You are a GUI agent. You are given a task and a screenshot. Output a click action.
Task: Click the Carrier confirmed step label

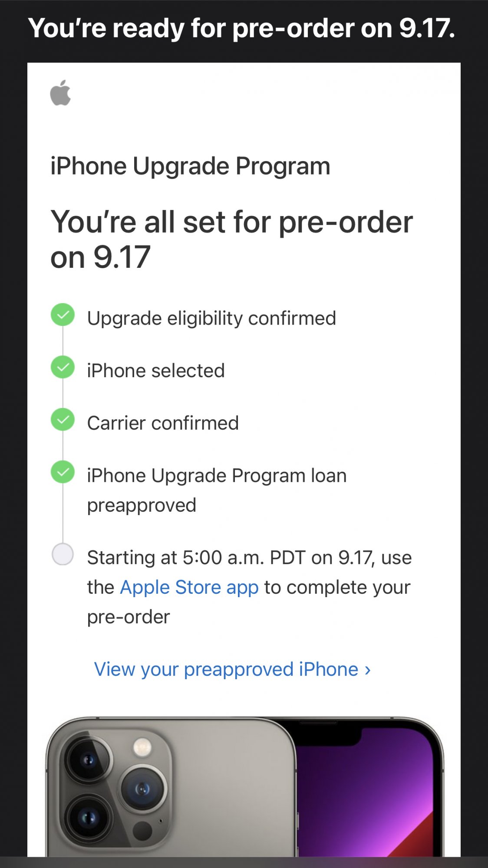[163, 423]
